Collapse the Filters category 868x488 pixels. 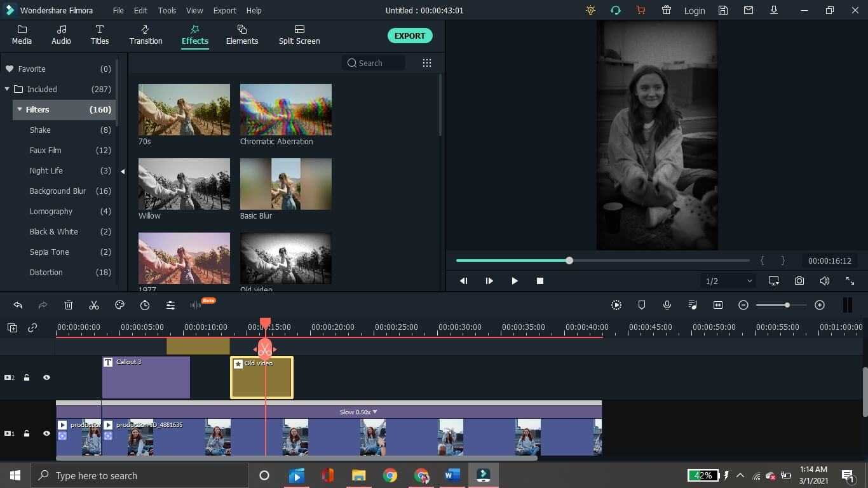click(x=20, y=110)
